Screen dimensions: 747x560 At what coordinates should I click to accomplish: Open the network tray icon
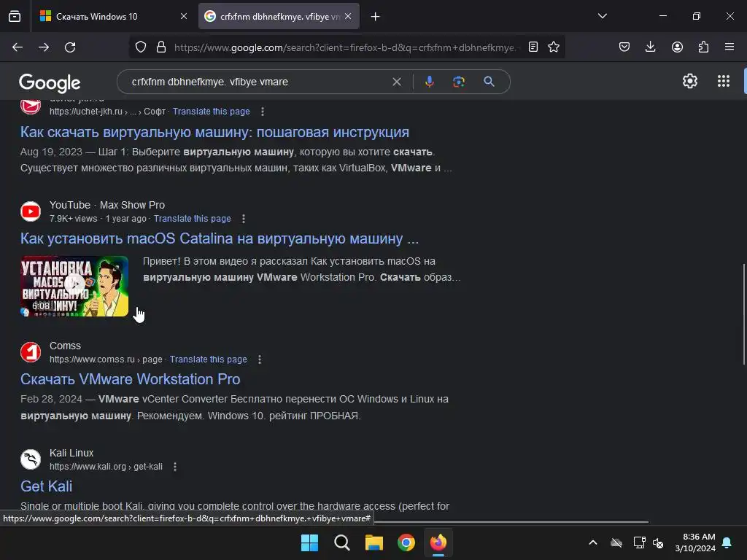[x=639, y=542]
